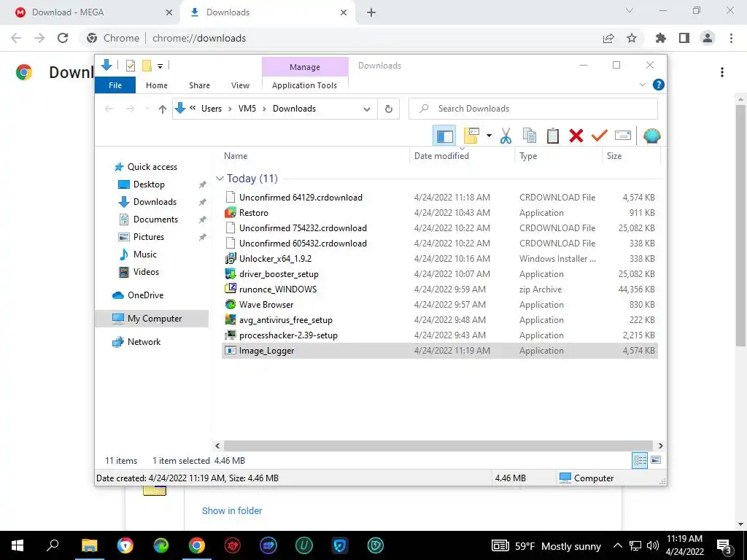Select Documents in navigation pane

point(155,219)
